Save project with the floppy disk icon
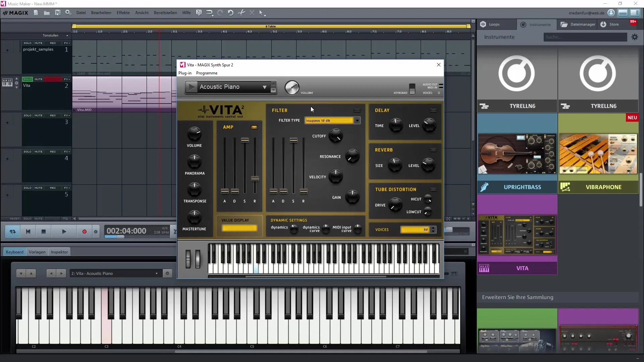The image size is (644, 362). pos(58,13)
